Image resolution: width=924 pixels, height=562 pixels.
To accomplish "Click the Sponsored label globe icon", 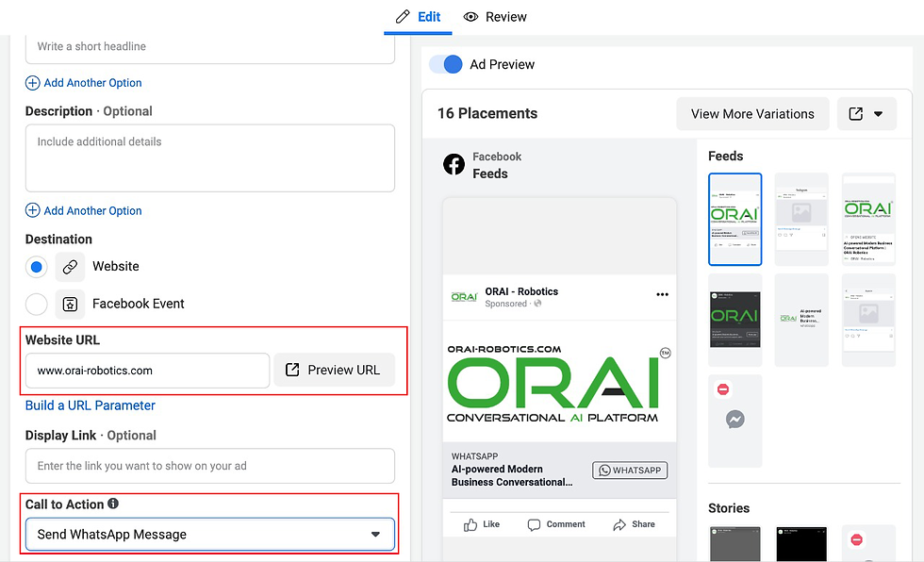I will point(537,304).
